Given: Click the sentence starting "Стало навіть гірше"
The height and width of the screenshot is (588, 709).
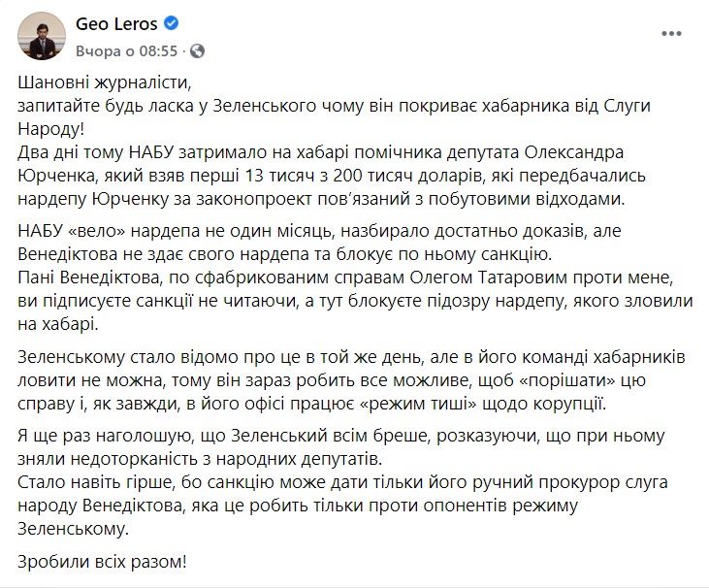Looking at the screenshot, I should pos(342,506).
